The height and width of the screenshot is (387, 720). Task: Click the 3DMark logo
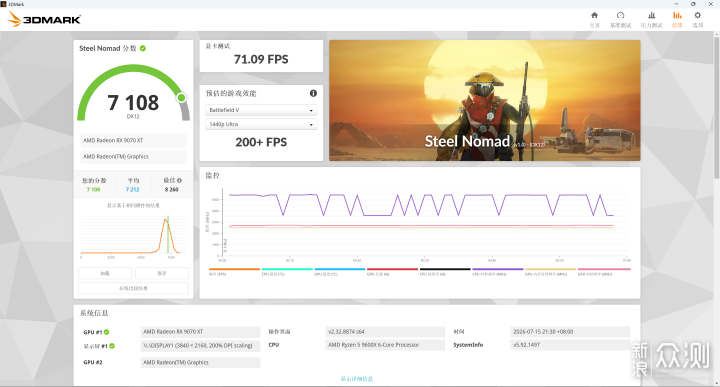click(44, 19)
